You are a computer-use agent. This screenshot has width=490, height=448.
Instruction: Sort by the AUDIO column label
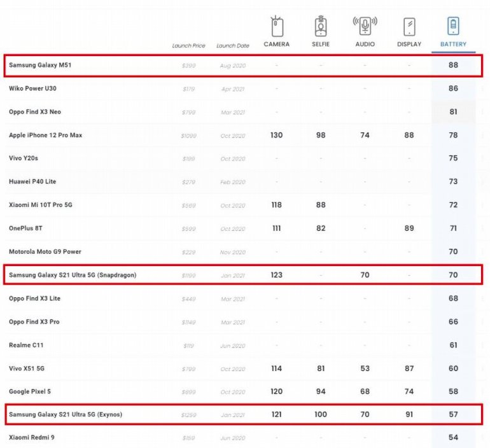click(x=365, y=44)
